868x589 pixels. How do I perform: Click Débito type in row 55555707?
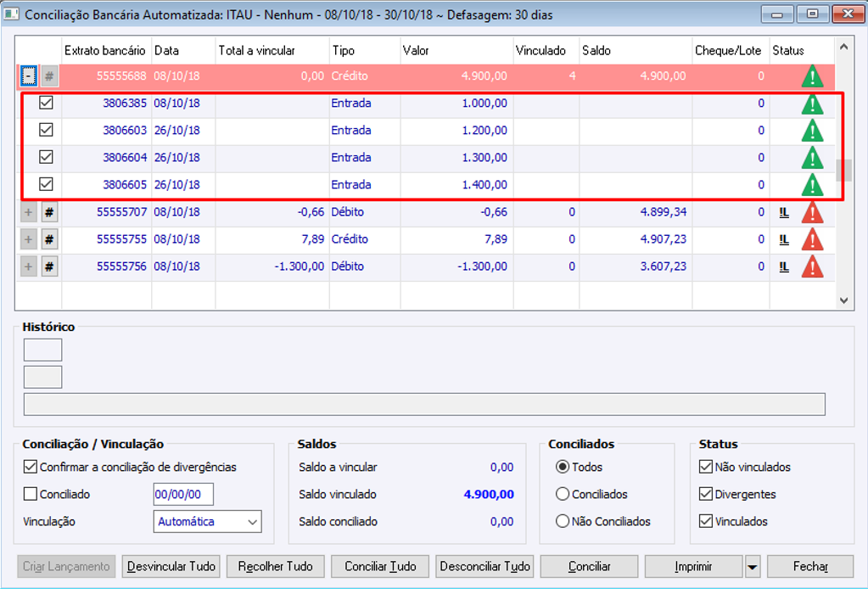(348, 212)
